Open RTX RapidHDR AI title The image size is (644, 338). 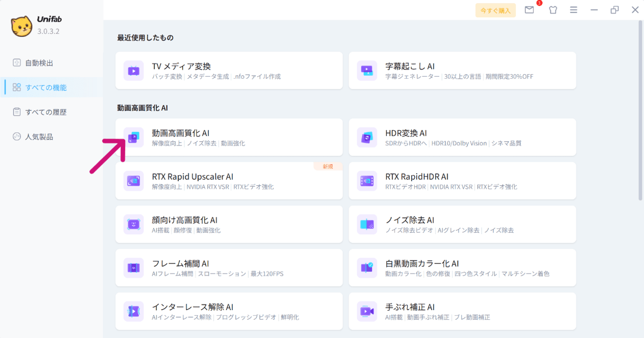[417, 177]
